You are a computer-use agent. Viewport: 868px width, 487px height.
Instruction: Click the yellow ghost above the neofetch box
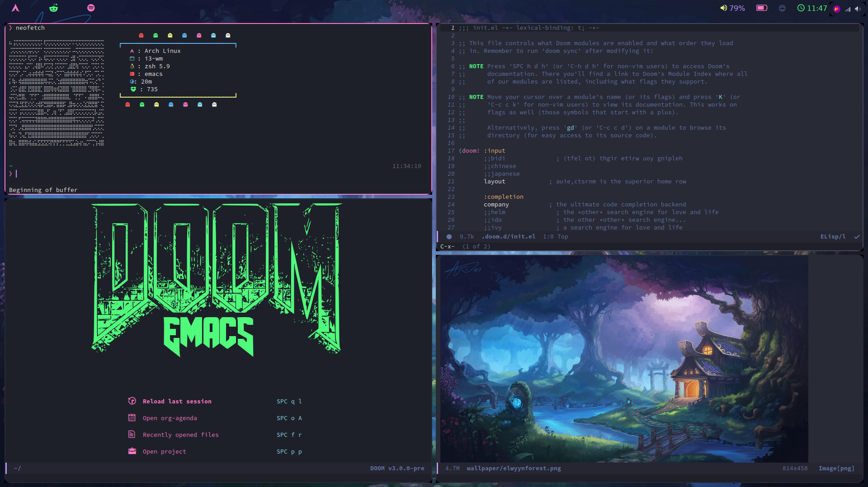170,35
